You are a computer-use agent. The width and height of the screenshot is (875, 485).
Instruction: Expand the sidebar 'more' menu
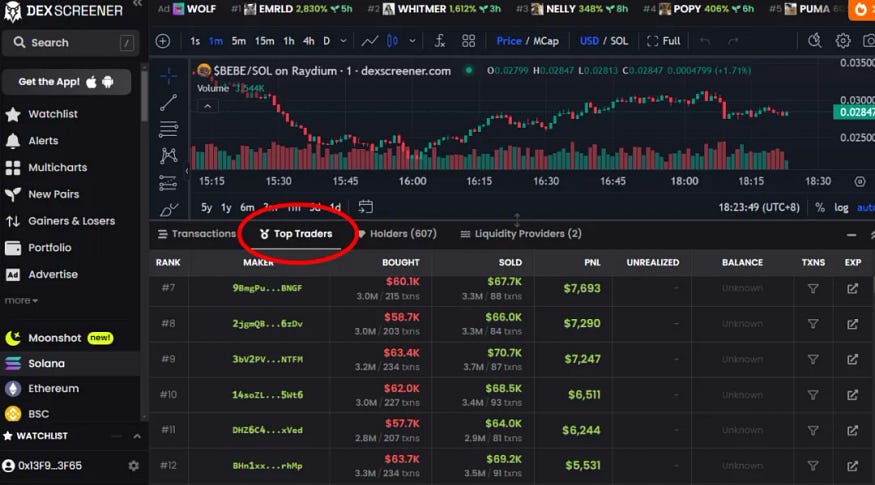tap(21, 301)
